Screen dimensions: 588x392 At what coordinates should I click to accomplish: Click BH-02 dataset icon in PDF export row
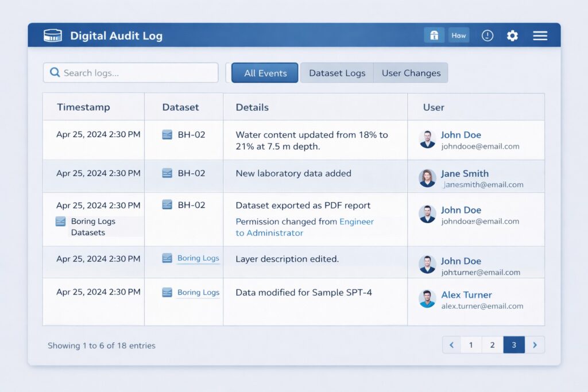[x=167, y=205]
